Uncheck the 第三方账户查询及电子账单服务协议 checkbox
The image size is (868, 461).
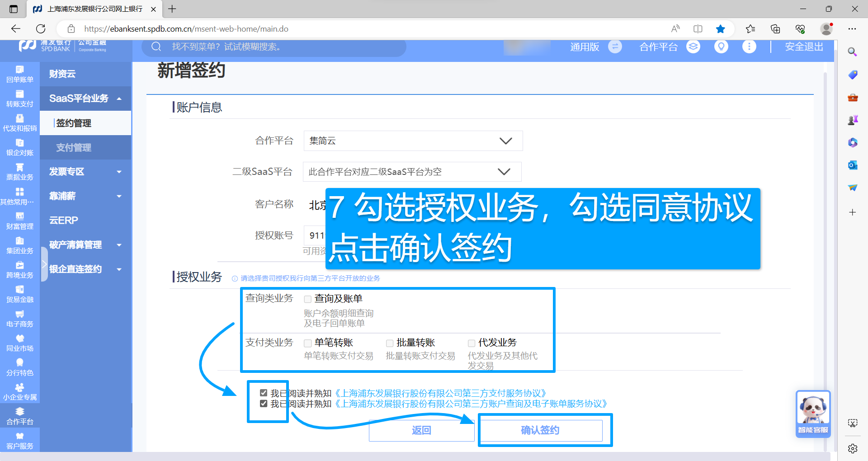(264, 403)
